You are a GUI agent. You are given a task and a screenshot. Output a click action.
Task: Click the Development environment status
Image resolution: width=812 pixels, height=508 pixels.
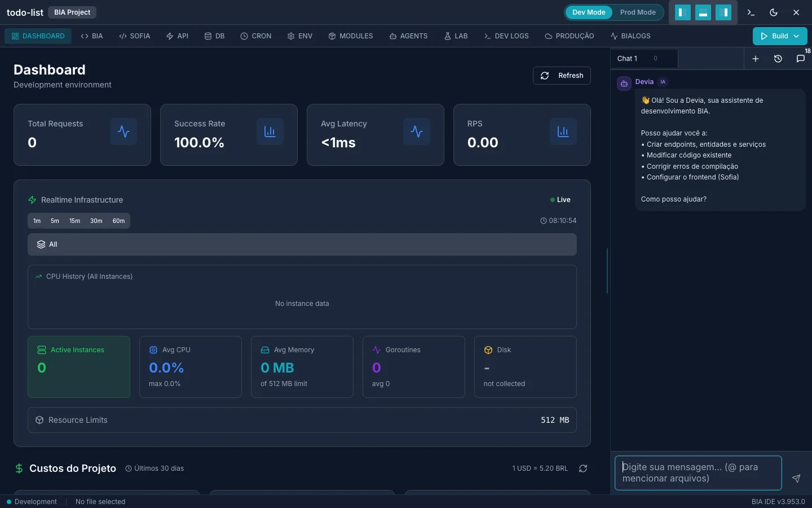pyautogui.click(x=32, y=502)
